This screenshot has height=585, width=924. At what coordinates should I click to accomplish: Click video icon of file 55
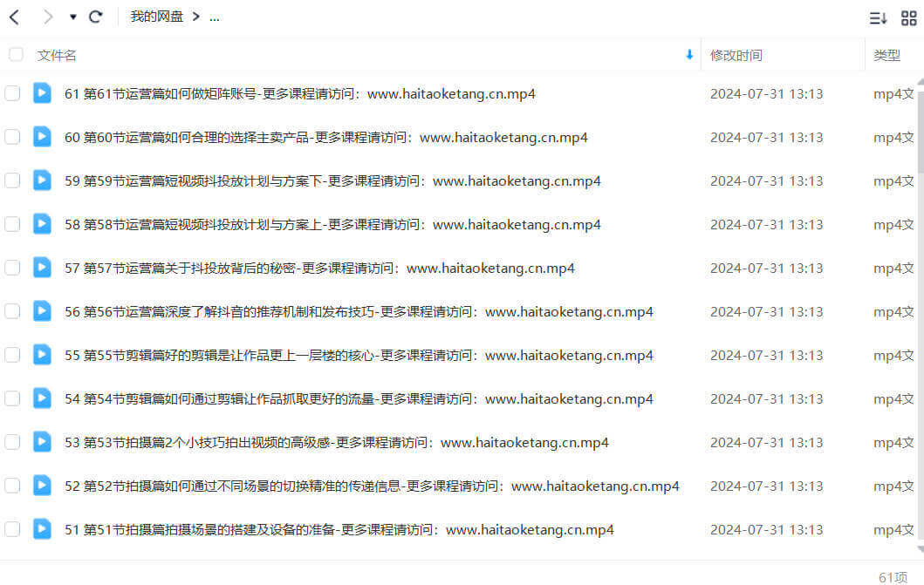[42, 354]
